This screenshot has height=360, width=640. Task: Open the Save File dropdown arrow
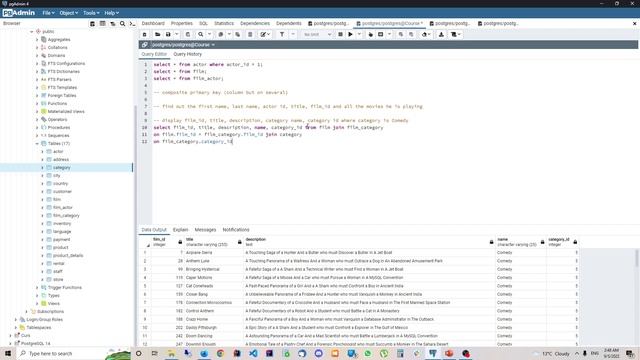176,35
